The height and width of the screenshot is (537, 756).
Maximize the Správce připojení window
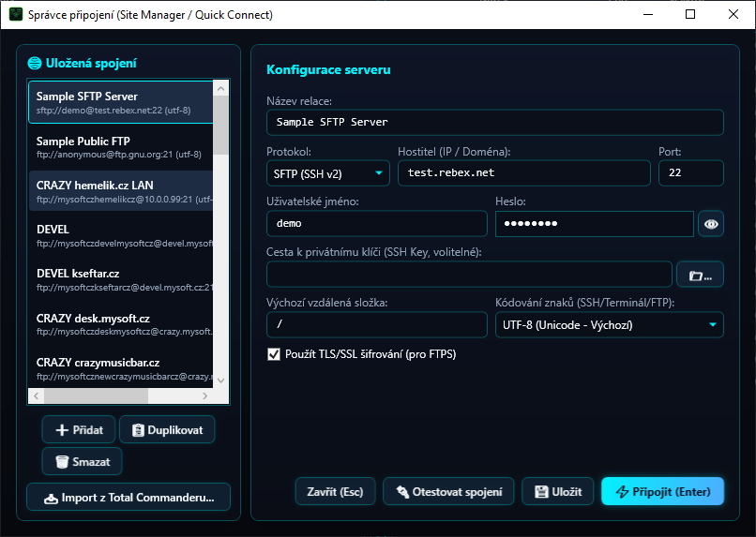point(690,14)
